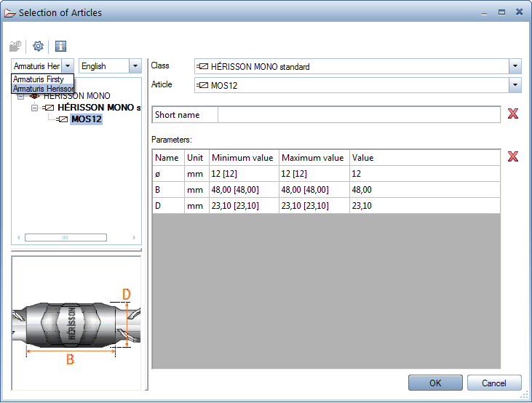Select MOS12 in the tree
532x403 pixels.
86,119
